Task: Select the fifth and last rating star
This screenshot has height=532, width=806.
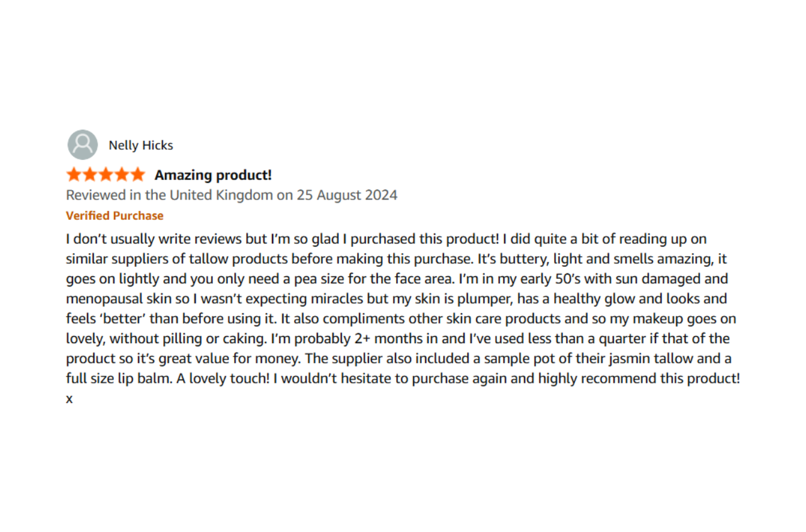Action: tap(137, 174)
